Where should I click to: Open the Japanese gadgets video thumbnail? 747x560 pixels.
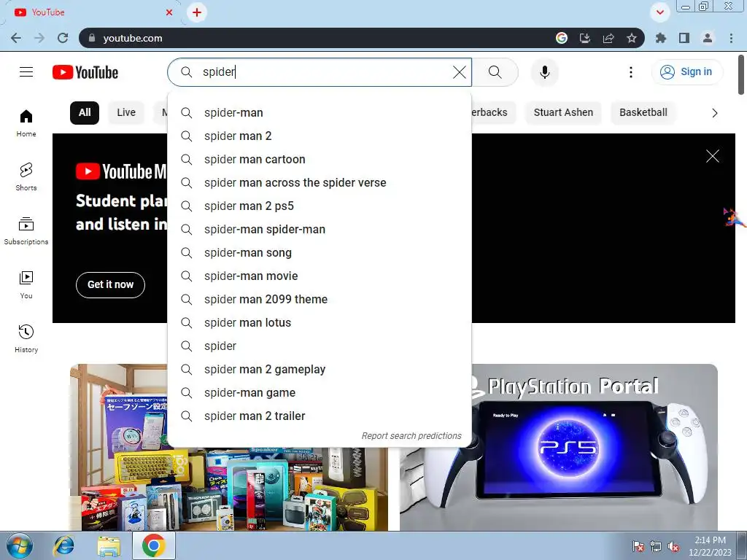pos(228,489)
